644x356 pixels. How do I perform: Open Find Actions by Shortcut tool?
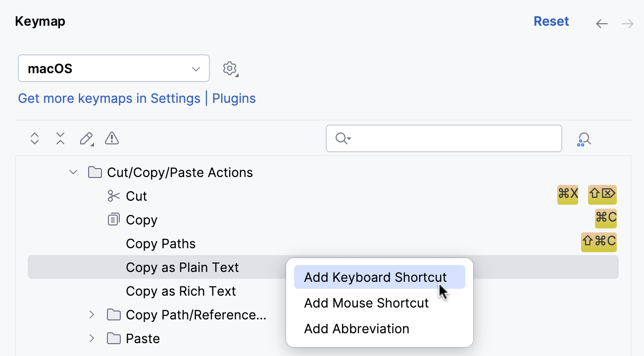click(584, 139)
